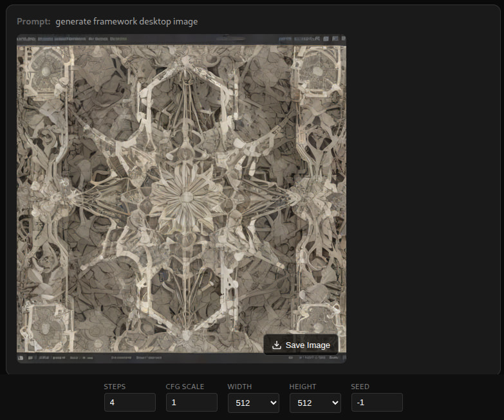
Task: Focus the Steps input field
Action: (130, 403)
